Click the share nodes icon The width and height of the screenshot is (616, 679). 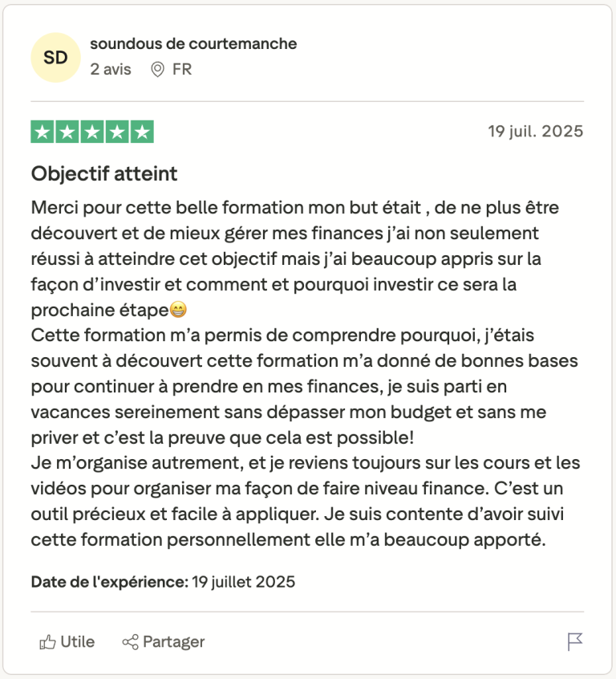pos(130,642)
